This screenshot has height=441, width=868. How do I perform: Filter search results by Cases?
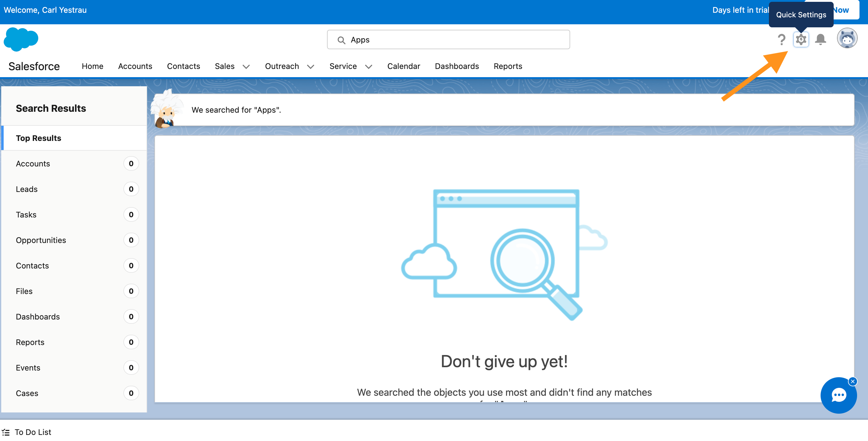(74, 393)
